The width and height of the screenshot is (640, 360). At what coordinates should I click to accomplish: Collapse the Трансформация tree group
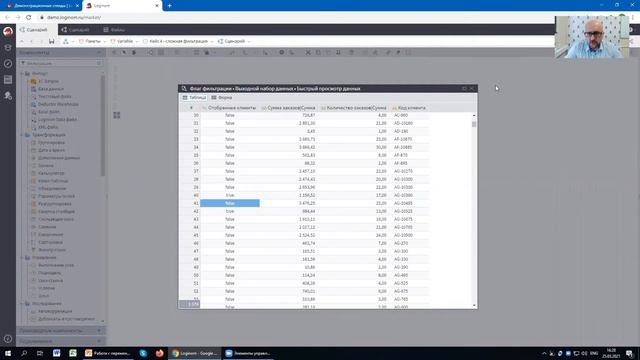click(x=22, y=135)
